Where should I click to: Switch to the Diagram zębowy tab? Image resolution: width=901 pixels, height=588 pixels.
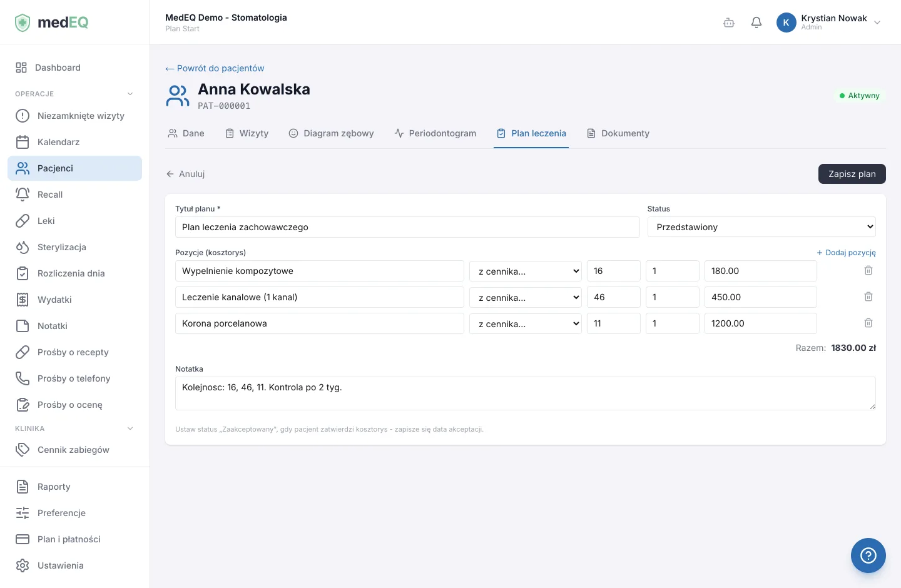pyautogui.click(x=331, y=133)
